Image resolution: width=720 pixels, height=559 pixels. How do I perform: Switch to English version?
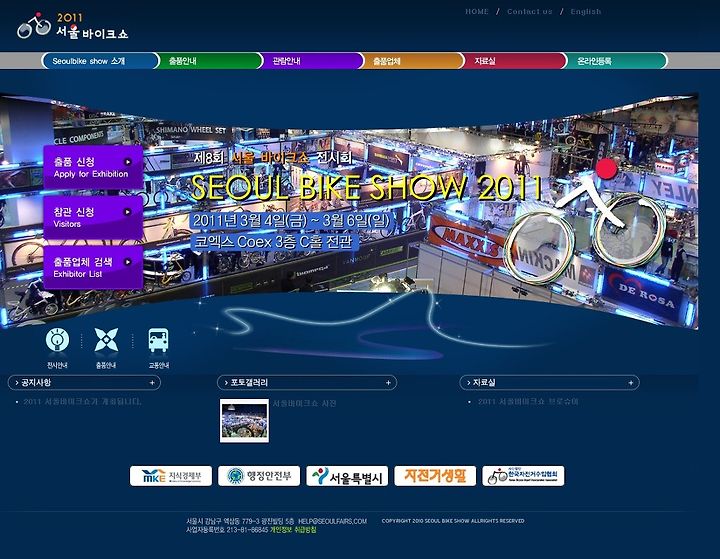(585, 11)
